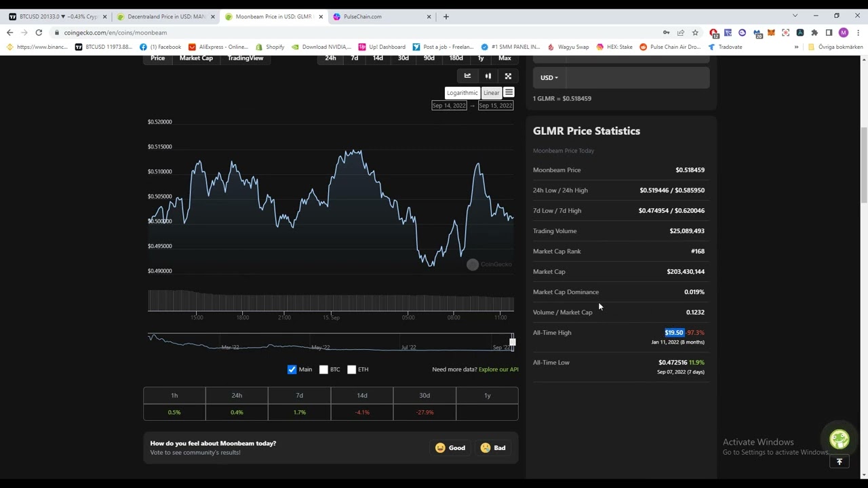Open the tab search dropdown arrow
868x488 pixels.
795,16
